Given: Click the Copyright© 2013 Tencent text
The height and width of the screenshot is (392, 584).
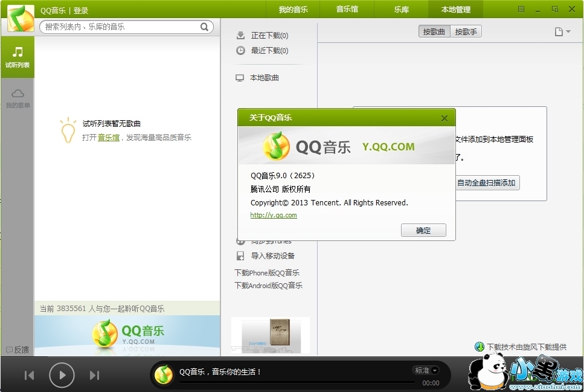Looking at the screenshot, I should point(329,203).
